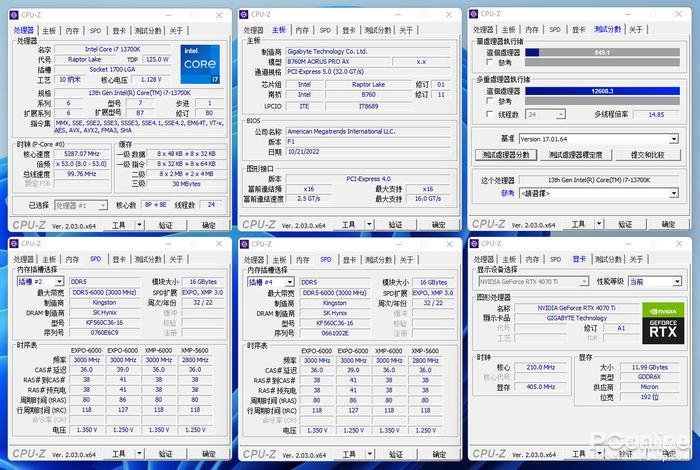Close the RTX 4070 Ti graphics window

[679, 244]
